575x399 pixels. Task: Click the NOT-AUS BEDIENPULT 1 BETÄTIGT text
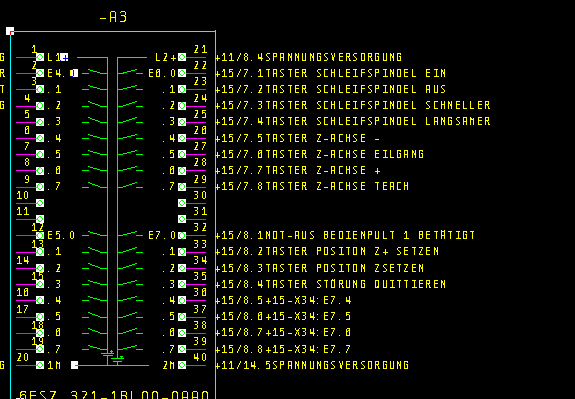pyautogui.click(x=370, y=235)
